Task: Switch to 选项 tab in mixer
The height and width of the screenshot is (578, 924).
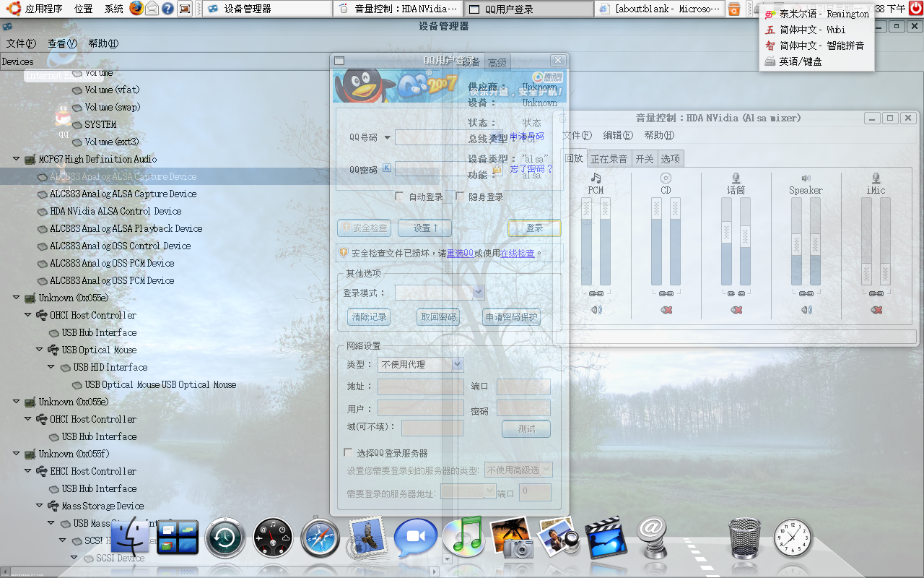Action: (670, 158)
